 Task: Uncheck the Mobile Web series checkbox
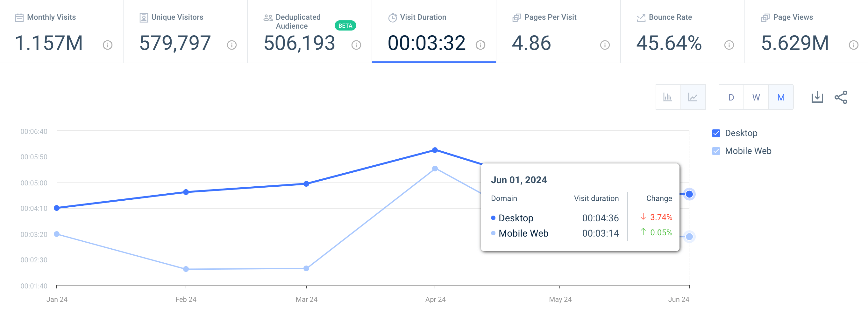(716, 151)
